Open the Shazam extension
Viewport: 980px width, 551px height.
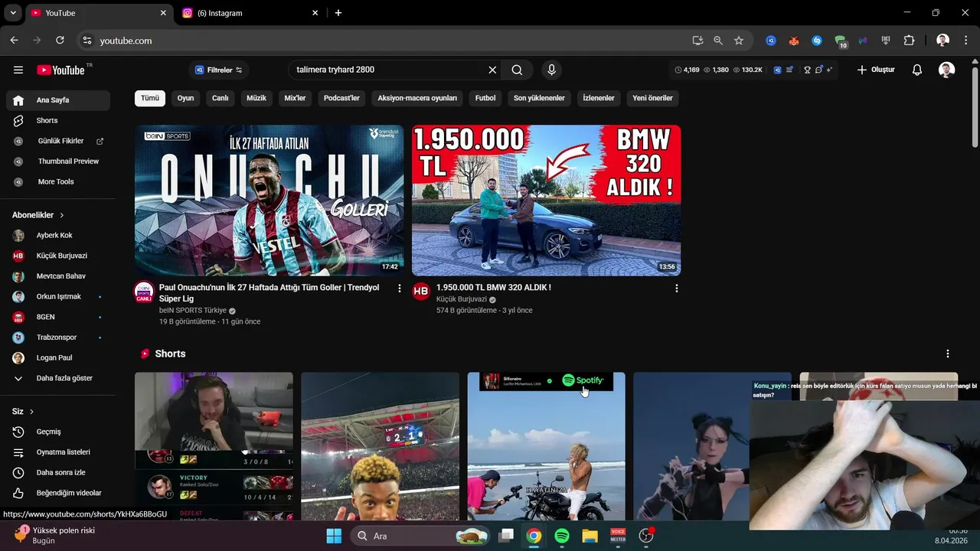click(817, 41)
